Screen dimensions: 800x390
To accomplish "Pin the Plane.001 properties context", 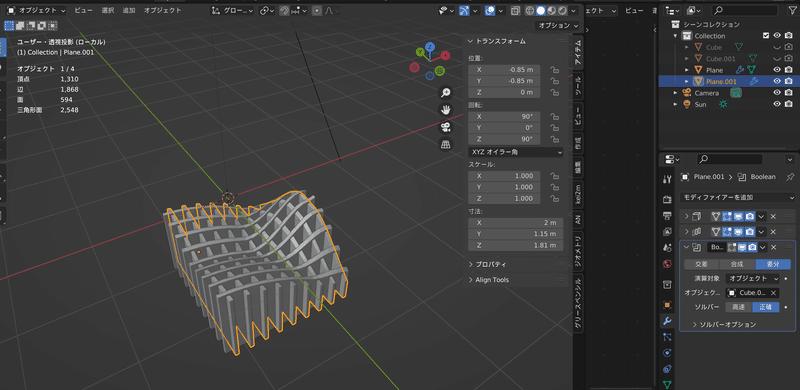I will [790, 177].
